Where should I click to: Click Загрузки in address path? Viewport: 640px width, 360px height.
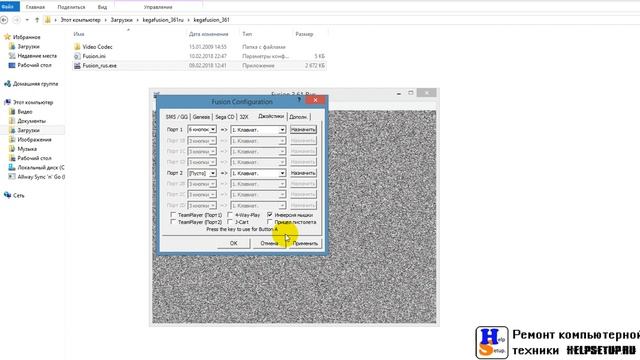tap(122, 20)
